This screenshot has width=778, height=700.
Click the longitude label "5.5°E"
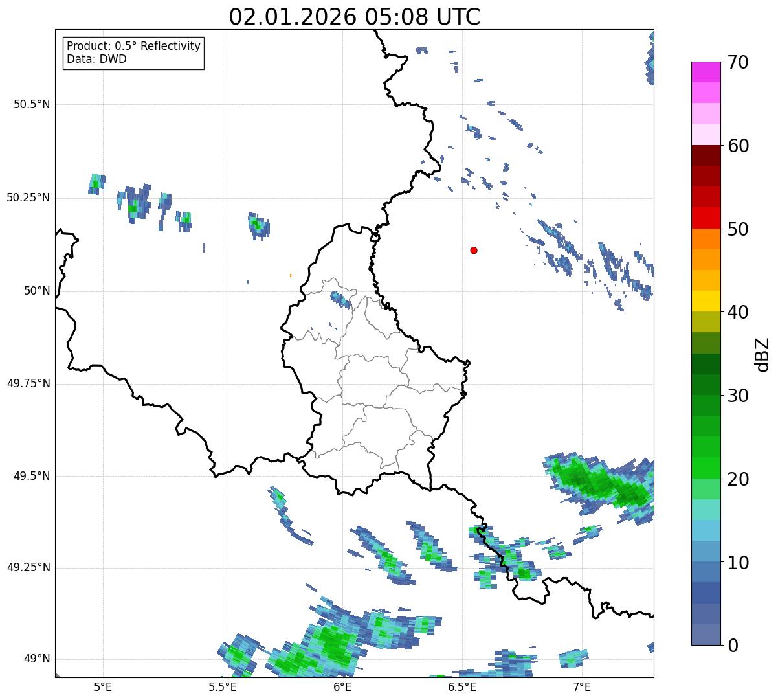pos(223,687)
